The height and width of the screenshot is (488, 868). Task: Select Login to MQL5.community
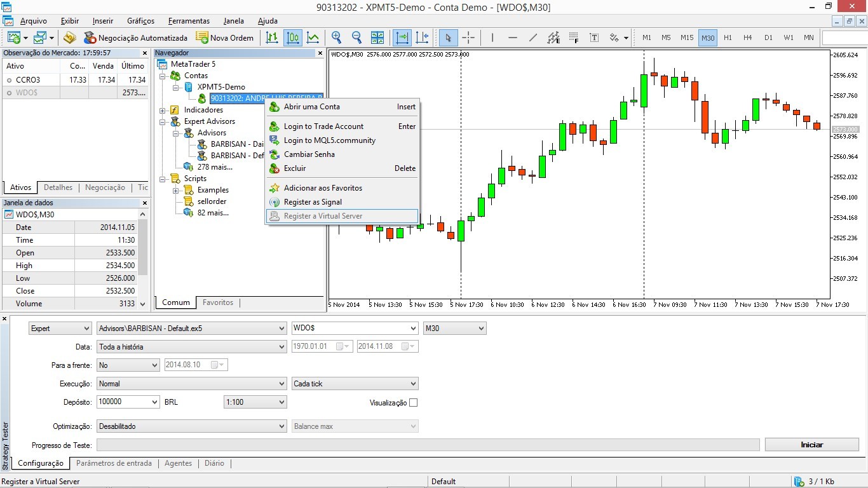(343, 140)
